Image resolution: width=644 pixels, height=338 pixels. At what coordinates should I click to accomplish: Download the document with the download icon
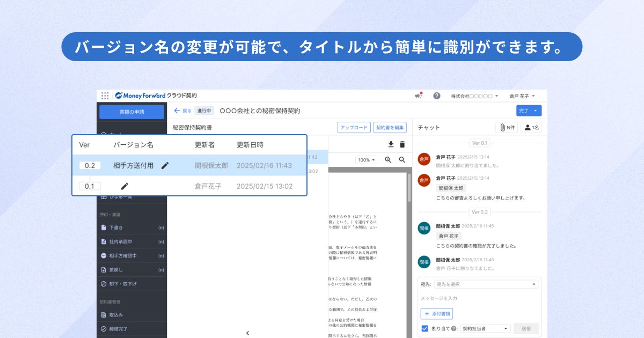(x=391, y=144)
